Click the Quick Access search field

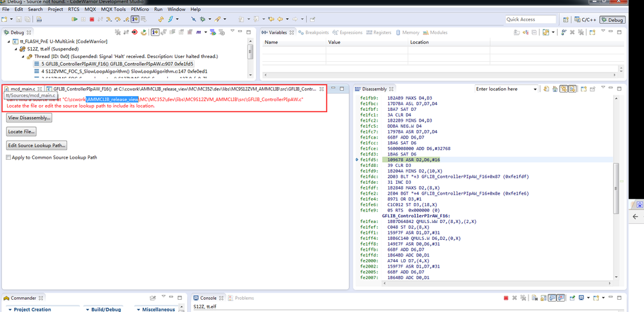(x=530, y=19)
